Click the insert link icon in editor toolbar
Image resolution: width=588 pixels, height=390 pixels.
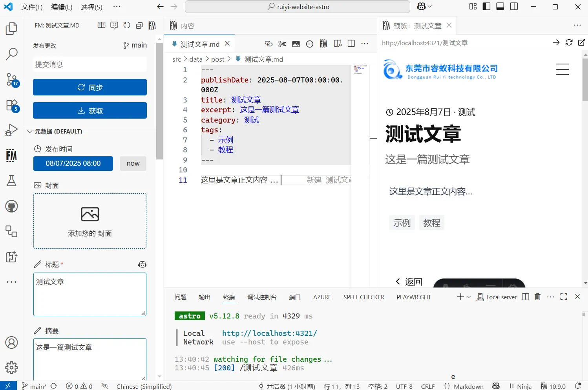pos(268,44)
